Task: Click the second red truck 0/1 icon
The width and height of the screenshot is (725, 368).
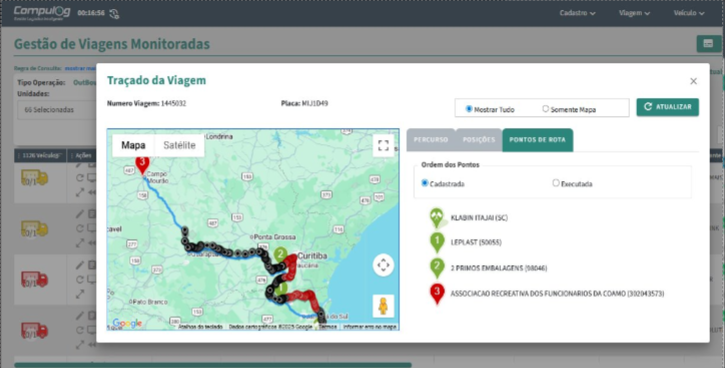Action: [35, 330]
